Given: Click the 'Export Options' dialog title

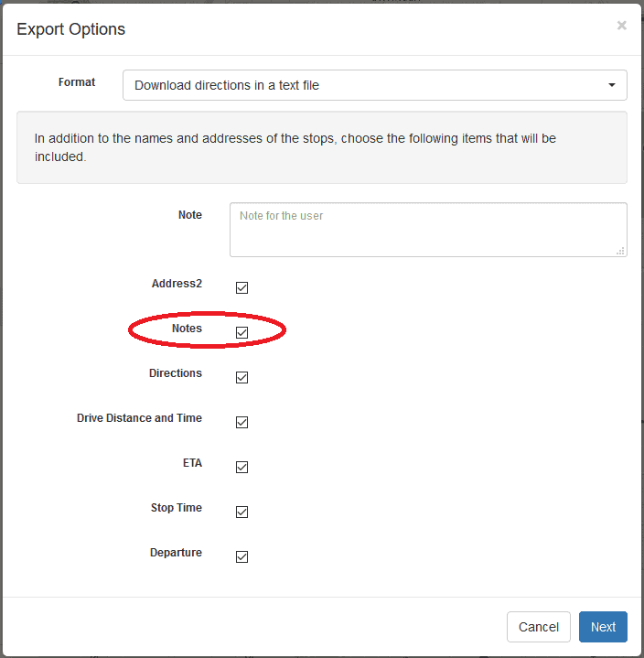Looking at the screenshot, I should 71,29.
